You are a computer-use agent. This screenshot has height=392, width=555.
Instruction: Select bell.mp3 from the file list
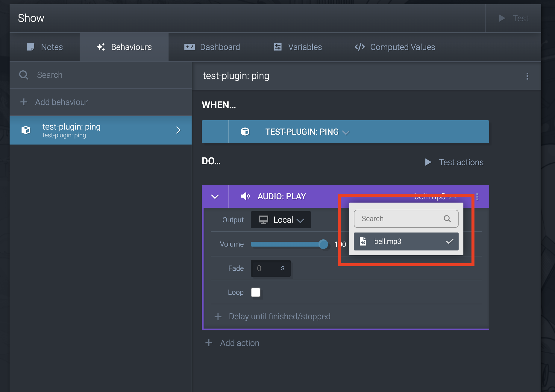406,241
